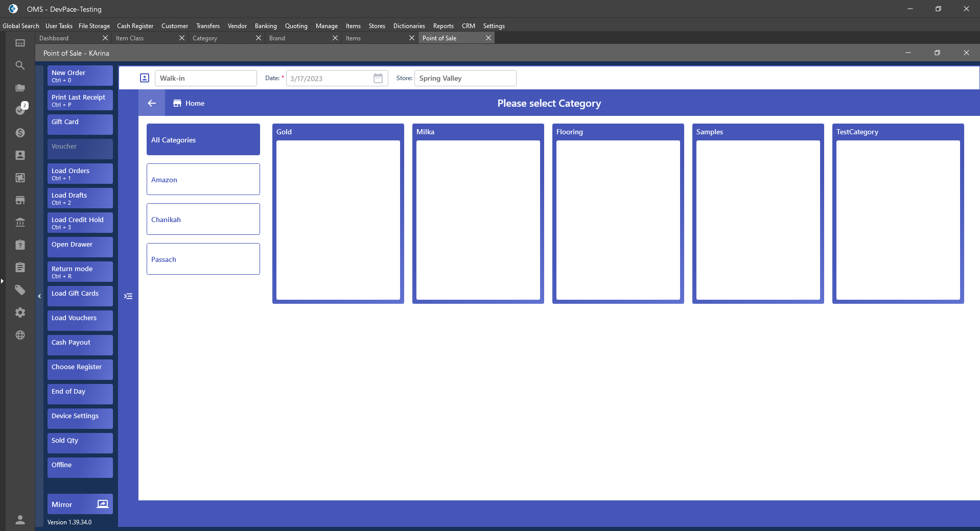Close the Category tab
The height and width of the screenshot is (531, 980).
259,38
